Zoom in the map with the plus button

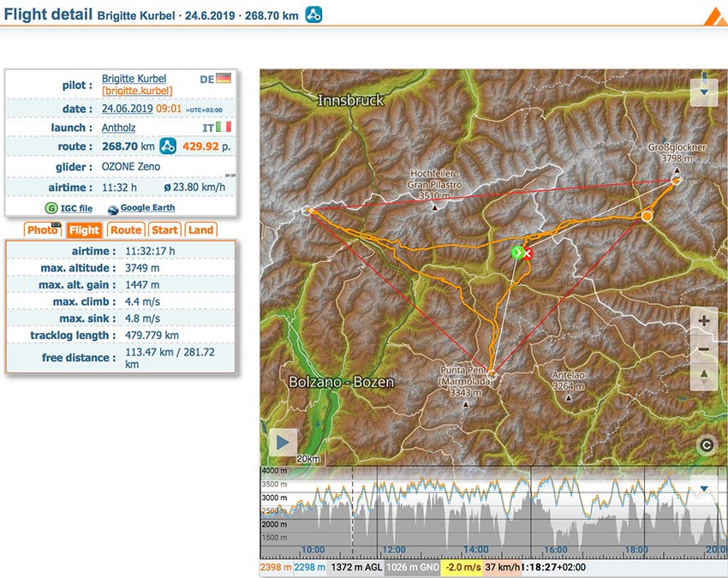point(704,320)
